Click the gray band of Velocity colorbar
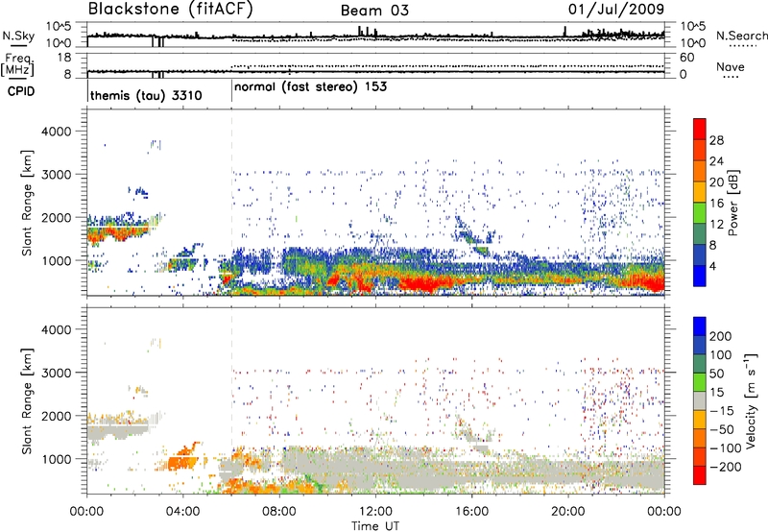Screen dimensions: 768x532 point(700,400)
